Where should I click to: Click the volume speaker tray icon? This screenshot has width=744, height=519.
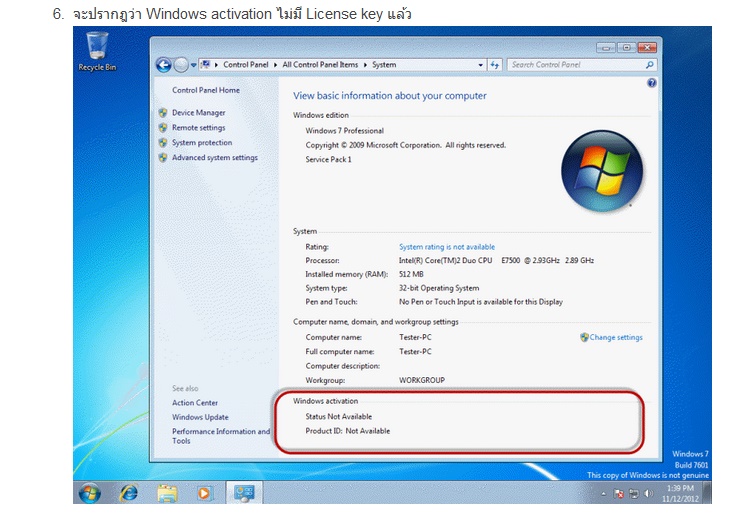pos(648,494)
